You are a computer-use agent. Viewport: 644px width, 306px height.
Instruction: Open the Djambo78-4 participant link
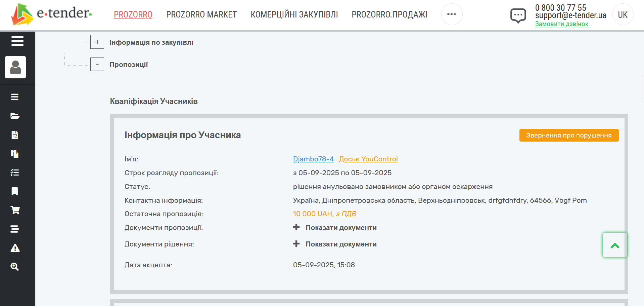(313, 159)
